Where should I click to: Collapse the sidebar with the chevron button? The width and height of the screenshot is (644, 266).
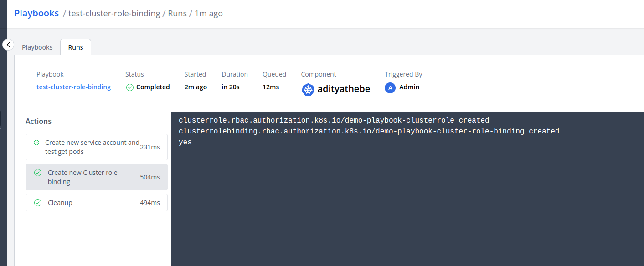pos(8,45)
